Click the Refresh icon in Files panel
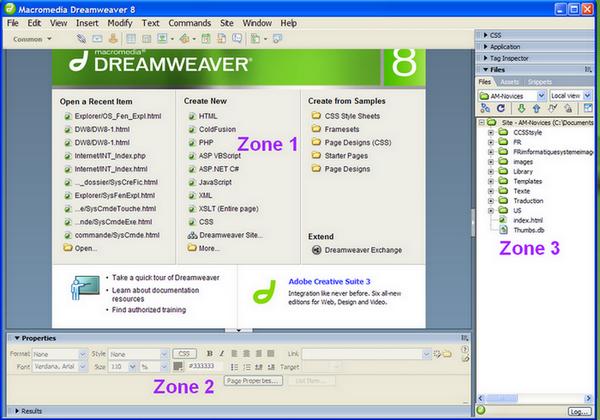This screenshot has width=600, height=420. (501, 108)
